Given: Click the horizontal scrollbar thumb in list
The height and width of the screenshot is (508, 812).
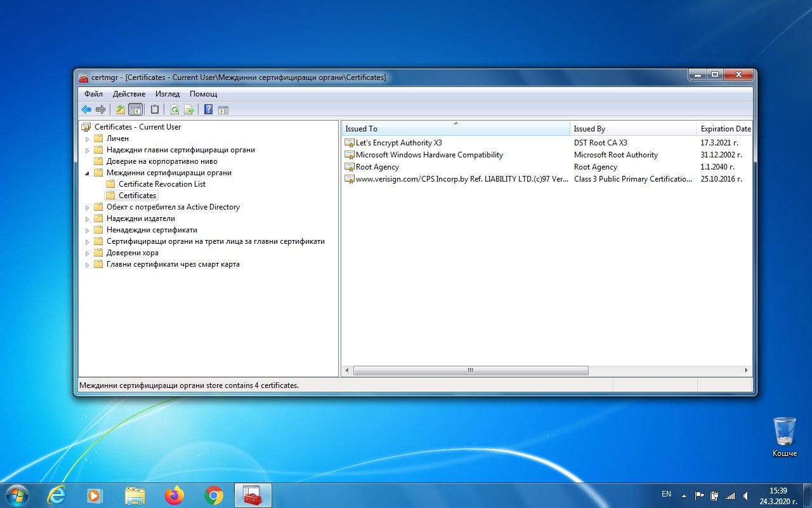Looking at the screenshot, I should pos(470,370).
